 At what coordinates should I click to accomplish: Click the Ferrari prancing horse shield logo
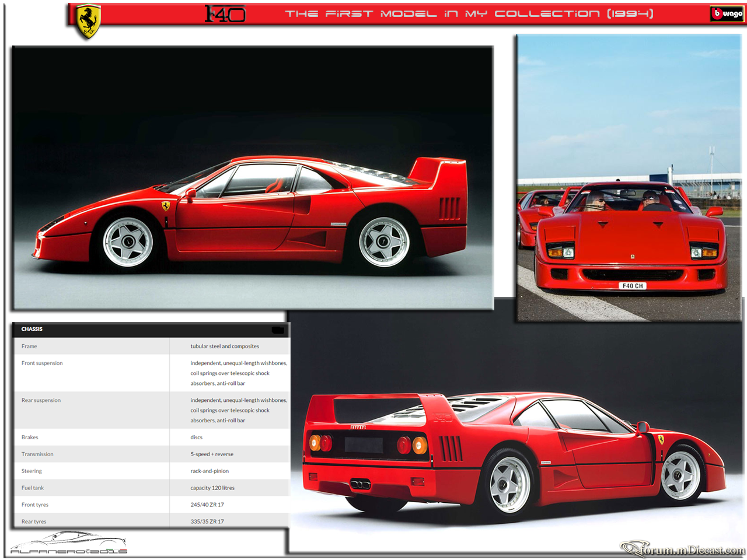(89, 22)
